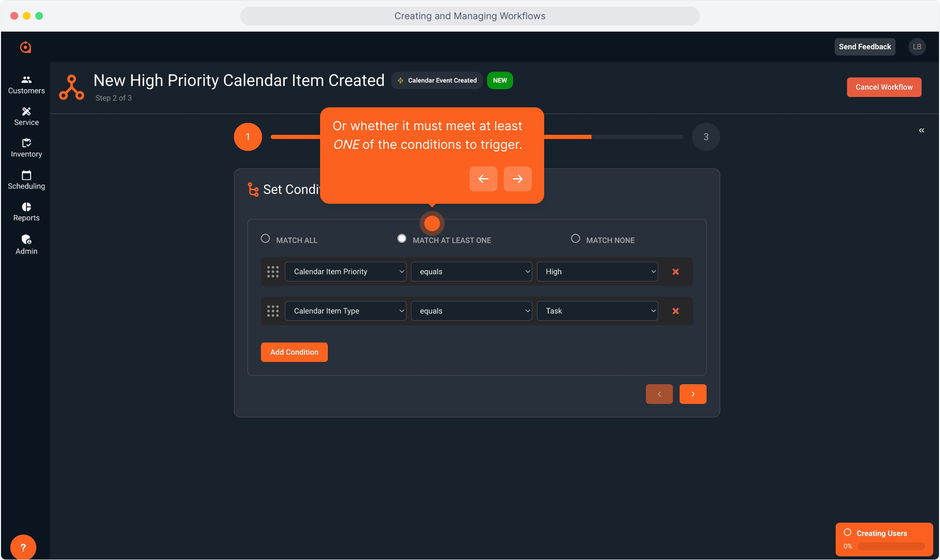Open the Scheduling section in sidebar
The height and width of the screenshot is (560, 940).
point(26,180)
